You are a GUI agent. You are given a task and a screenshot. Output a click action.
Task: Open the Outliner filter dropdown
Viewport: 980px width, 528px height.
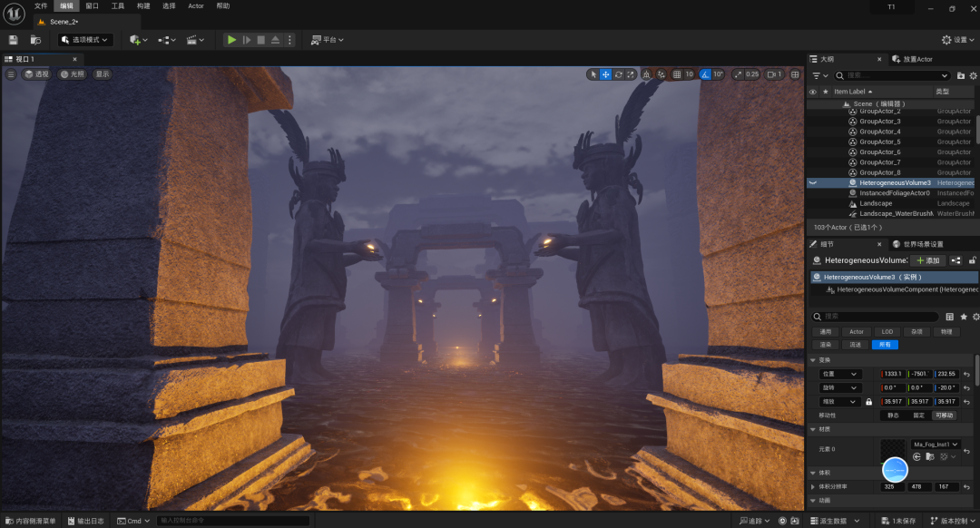coord(819,75)
